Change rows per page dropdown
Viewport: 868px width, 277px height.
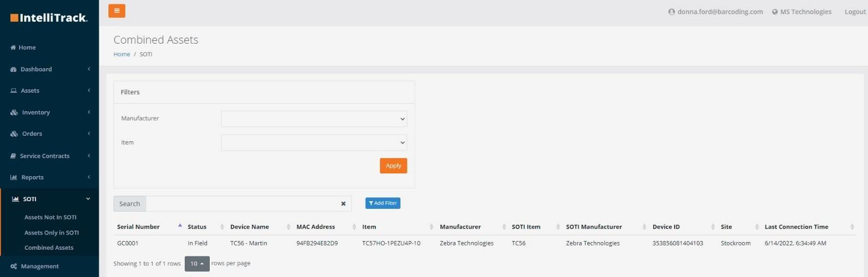pos(197,264)
